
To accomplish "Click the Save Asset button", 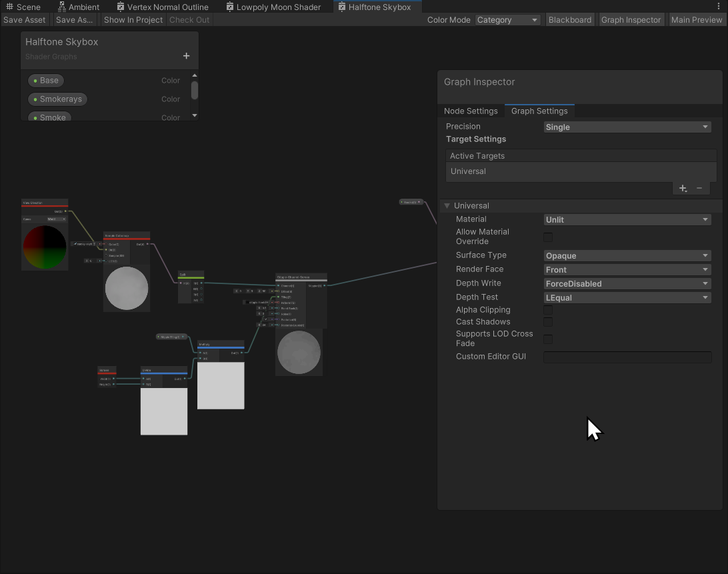I will [25, 20].
